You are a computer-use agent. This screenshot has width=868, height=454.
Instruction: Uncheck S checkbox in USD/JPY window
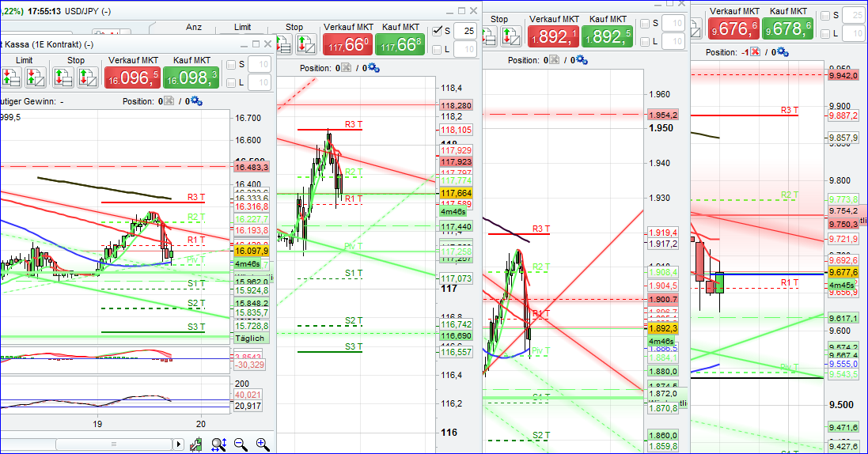[x=438, y=30]
